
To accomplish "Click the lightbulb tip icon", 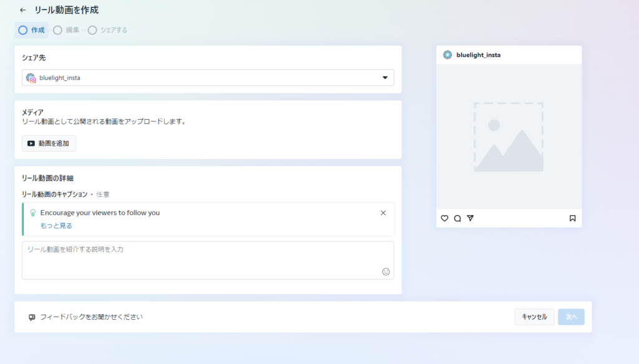I will point(33,213).
